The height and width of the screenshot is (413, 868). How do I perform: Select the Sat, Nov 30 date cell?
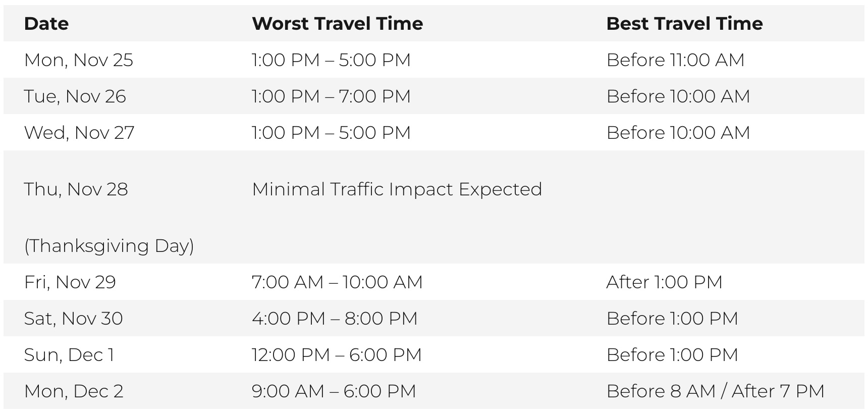pyautogui.click(x=74, y=319)
